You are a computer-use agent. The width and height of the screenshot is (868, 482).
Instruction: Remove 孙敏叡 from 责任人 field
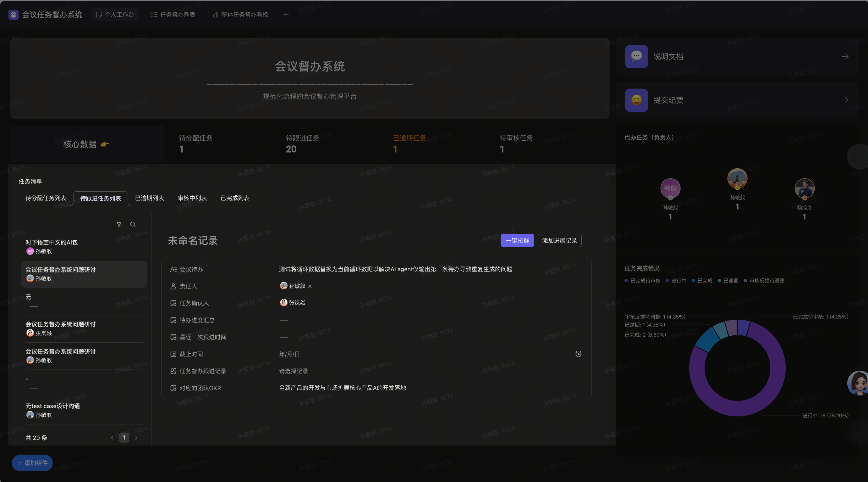point(310,286)
